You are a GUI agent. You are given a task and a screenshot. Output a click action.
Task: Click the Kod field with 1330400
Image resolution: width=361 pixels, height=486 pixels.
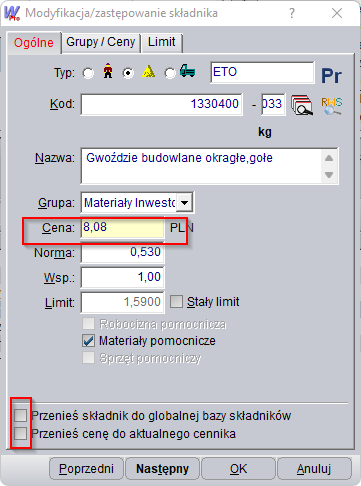162,104
